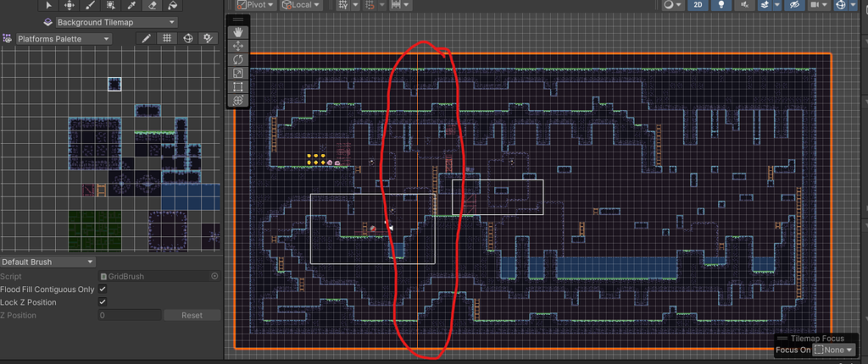This screenshot has width=868, height=364.
Task: Select the box fill tile tool
Action: click(111, 5)
